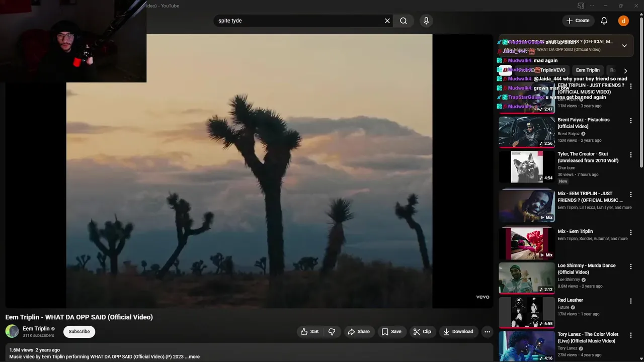Screen dimensions: 644x362
Task: Open Tyler, The Creator Skut thumbnail
Action: 527,166
